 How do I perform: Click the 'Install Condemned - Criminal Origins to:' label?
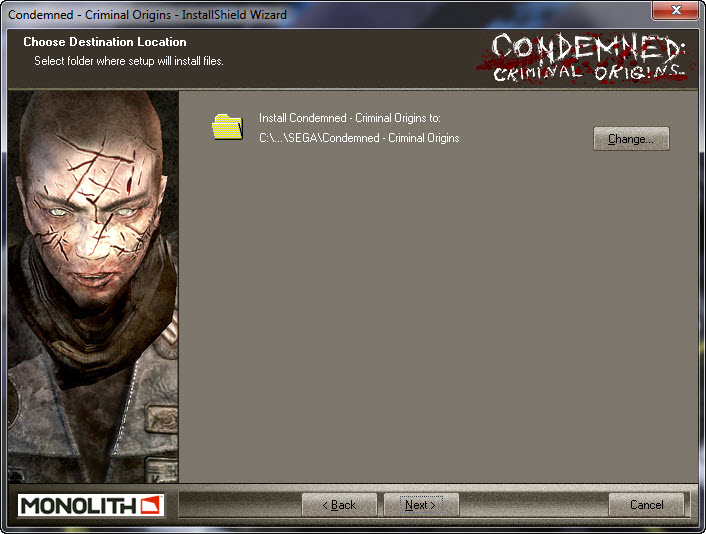click(349, 118)
